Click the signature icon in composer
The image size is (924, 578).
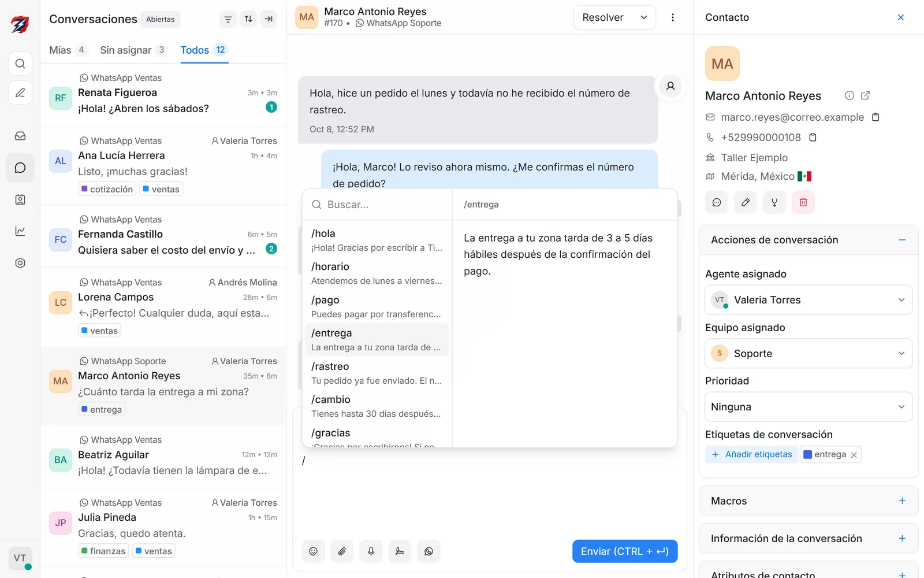point(400,551)
